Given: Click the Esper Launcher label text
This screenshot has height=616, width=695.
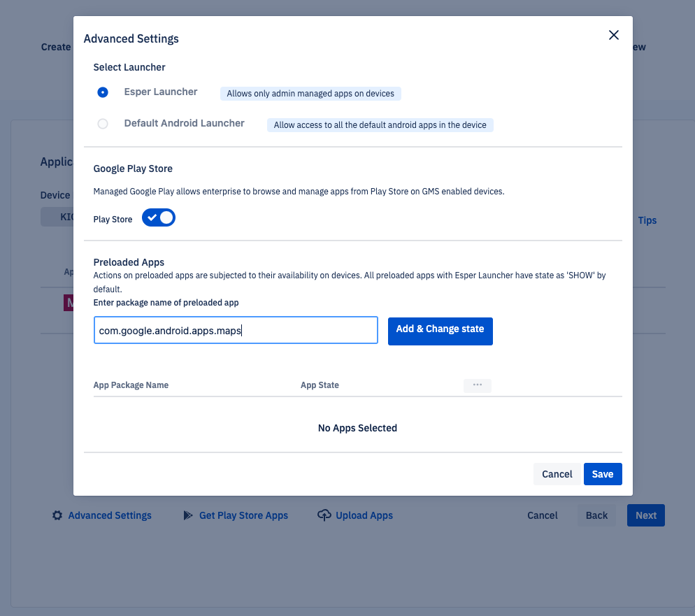Looking at the screenshot, I should (161, 92).
